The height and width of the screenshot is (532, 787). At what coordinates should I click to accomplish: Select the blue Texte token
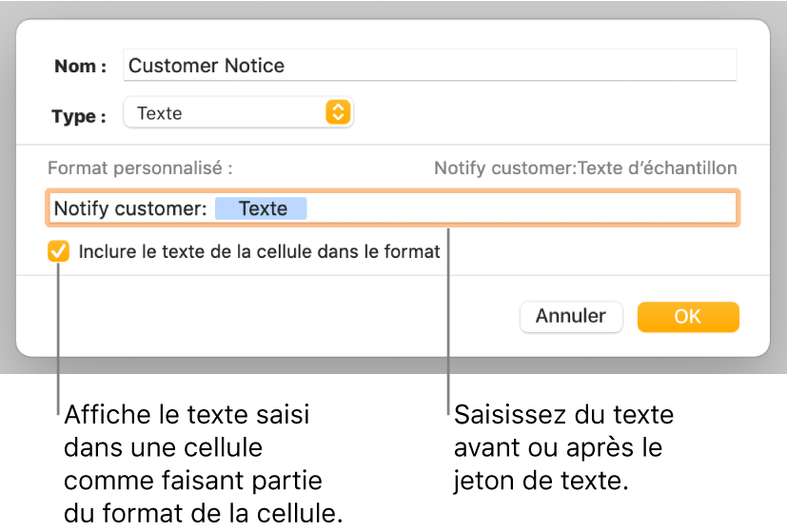pos(261,208)
